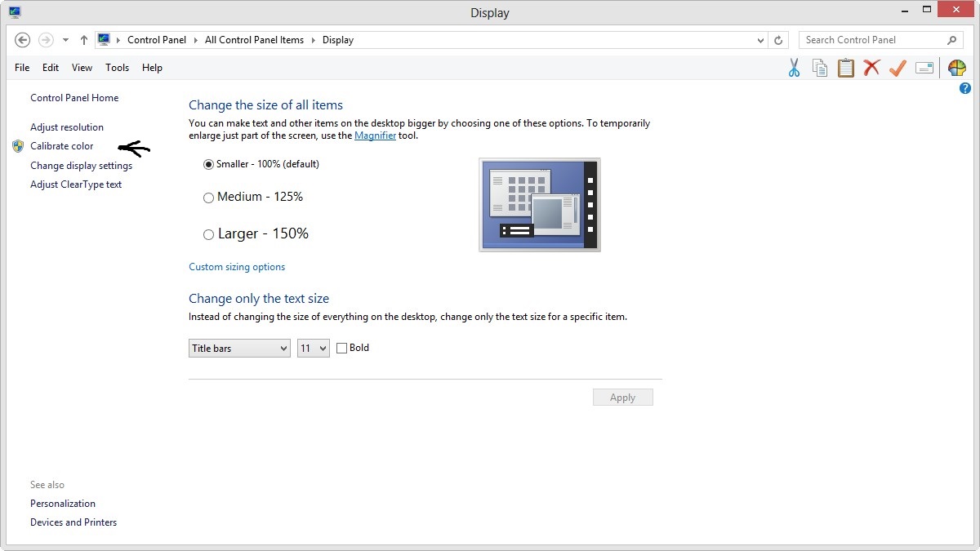Viewport: 980px width, 551px height.
Task: Click All Control Panel Items breadcrumb
Action: [x=254, y=40]
